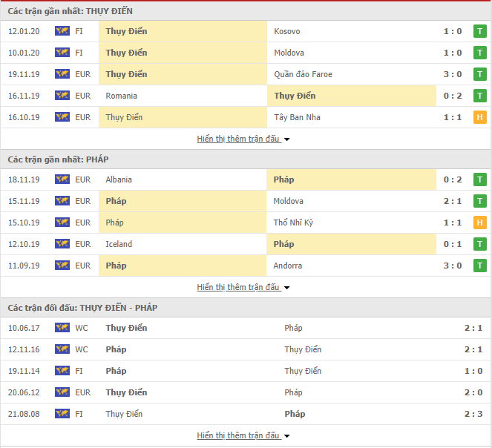Click the flag icon in the 10.06.17 WC row
The height and width of the screenshot is (448, 492).
(62, 328)
